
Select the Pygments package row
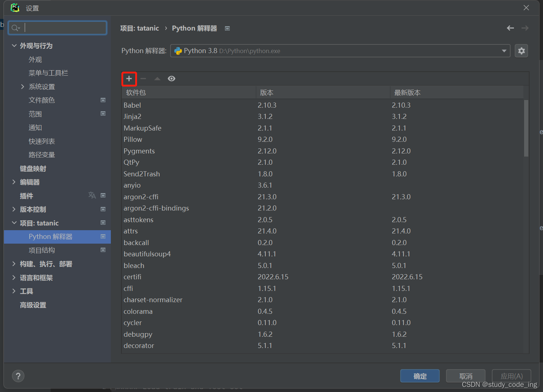tap(323, 151)
